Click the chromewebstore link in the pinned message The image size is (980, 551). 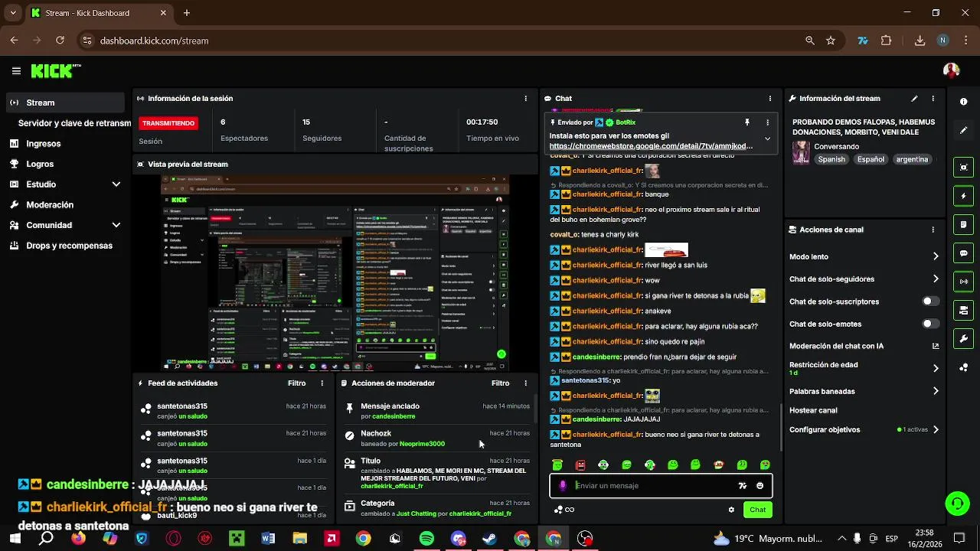[x=651, y=146]
